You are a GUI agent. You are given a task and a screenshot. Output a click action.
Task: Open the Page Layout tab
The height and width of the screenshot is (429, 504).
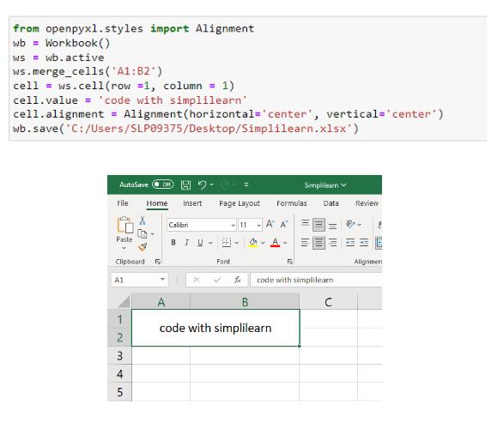[x=240, y=203]
